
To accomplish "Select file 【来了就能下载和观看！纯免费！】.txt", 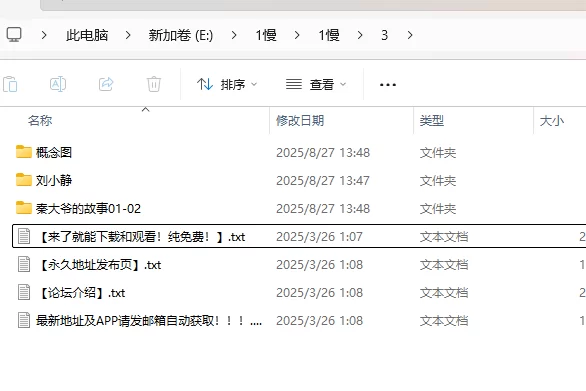I will pos(141,237).
